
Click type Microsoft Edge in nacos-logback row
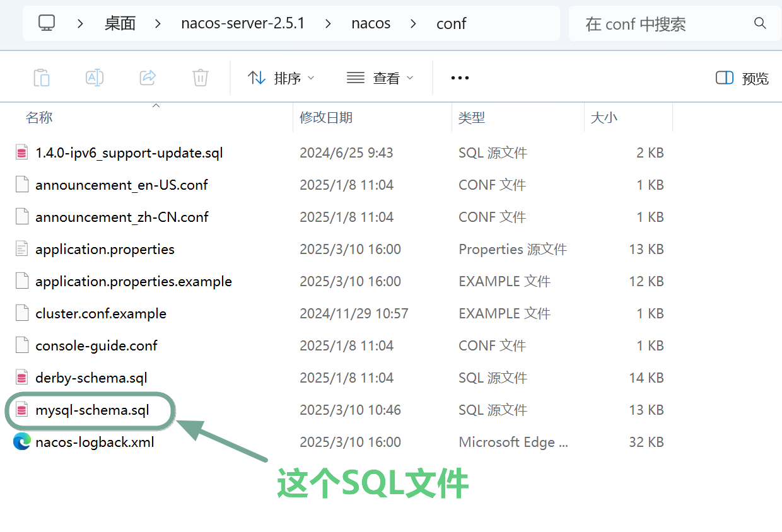[x=513, y=442]
